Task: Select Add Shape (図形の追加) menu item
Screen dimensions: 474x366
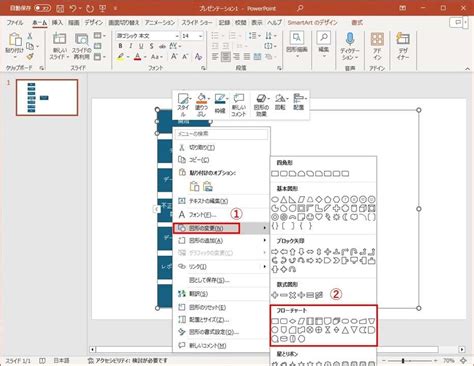Action: [221, 241]
